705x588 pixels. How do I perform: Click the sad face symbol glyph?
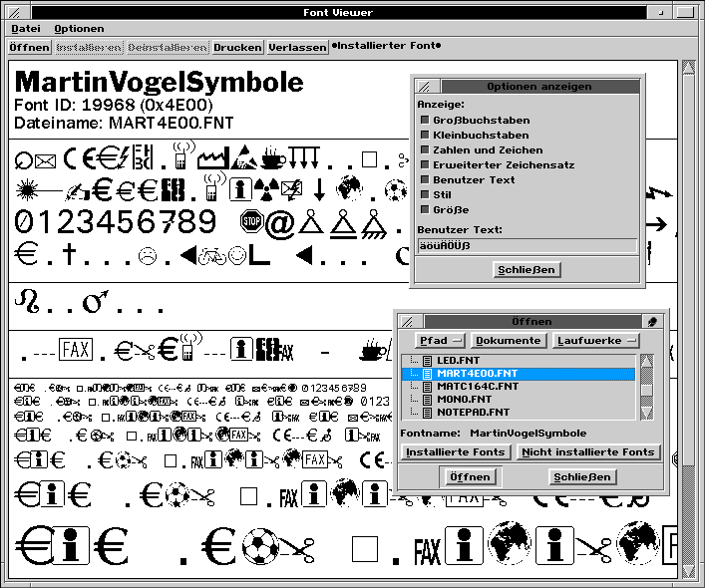pyautogui.click(x=147, y=256)
